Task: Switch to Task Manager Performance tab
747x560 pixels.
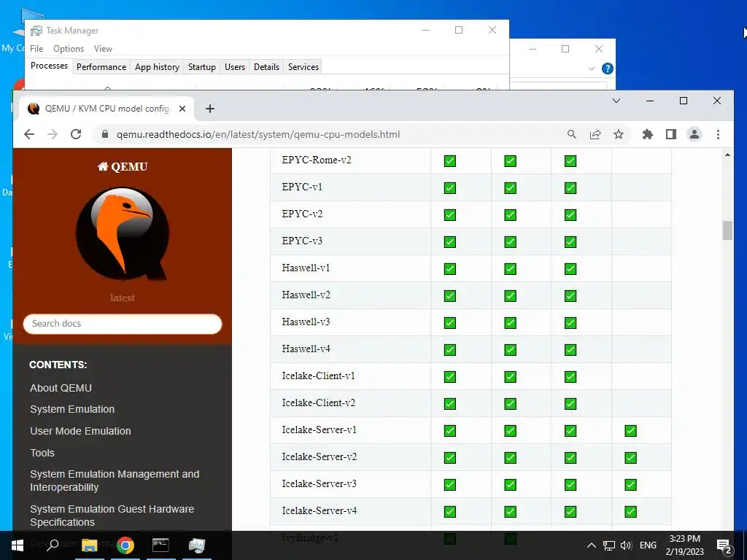Action: pos(101,67)
